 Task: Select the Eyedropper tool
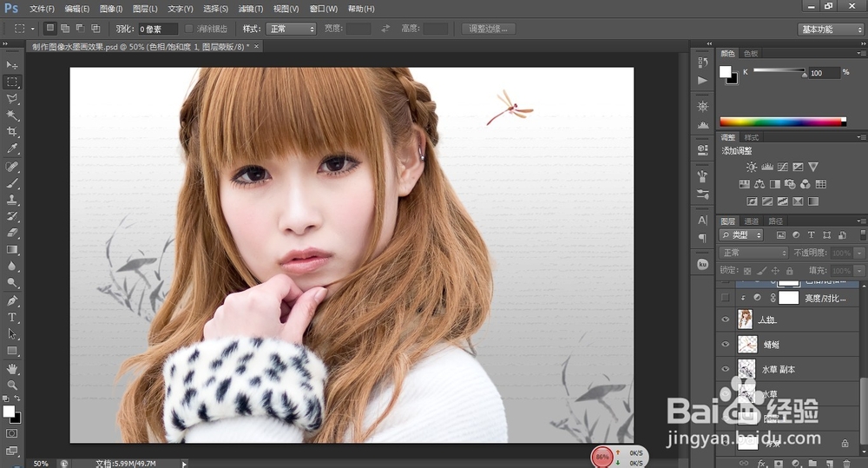click(11, 148)
